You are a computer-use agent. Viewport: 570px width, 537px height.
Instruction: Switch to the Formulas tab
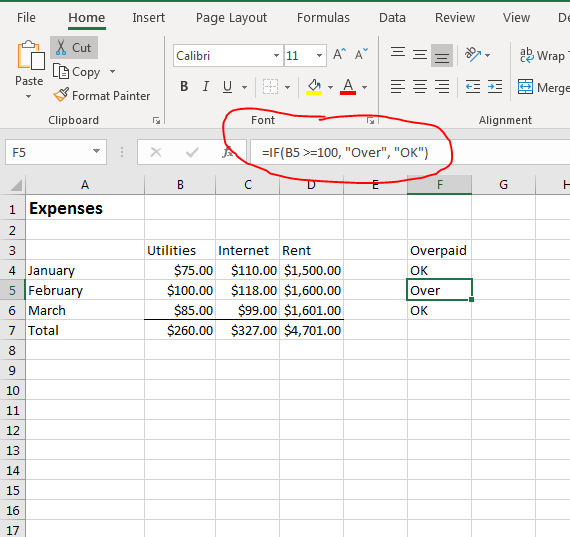coord(323,17)
